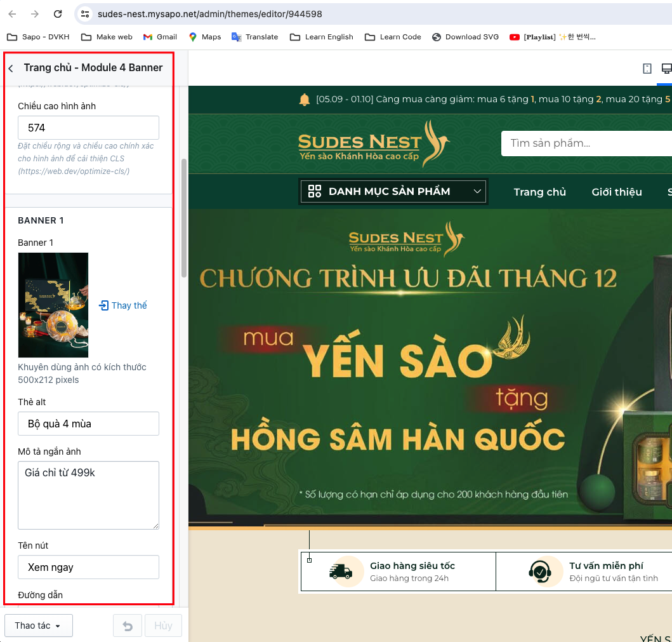Reload the current page

pyautogui.click(x=58, y=14)
